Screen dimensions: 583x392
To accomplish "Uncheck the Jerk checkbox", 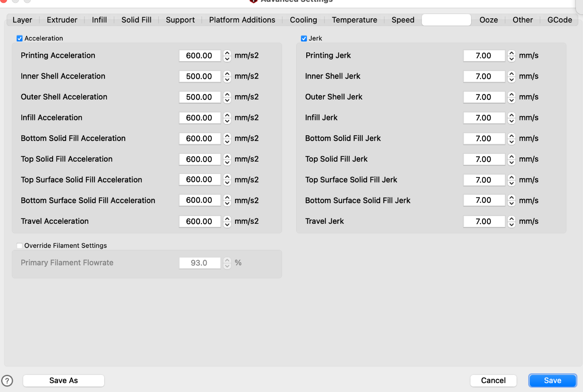I will click(x=304, y=38).
